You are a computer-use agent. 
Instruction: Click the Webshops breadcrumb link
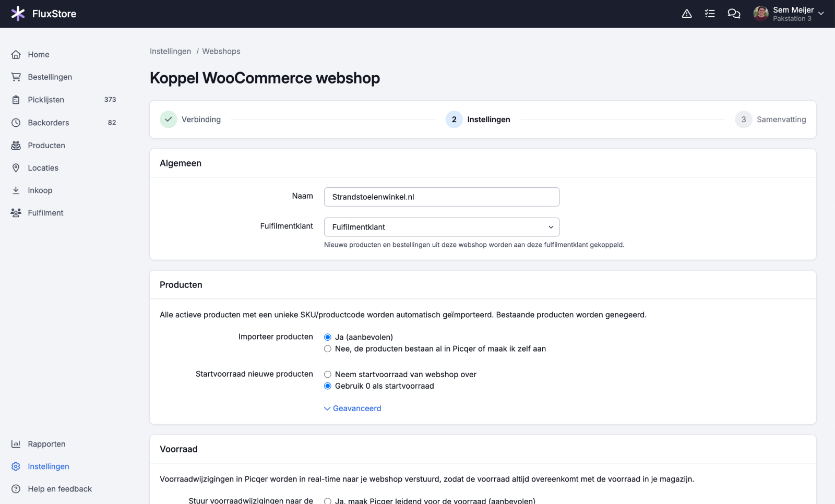click(x=221, y=51)
